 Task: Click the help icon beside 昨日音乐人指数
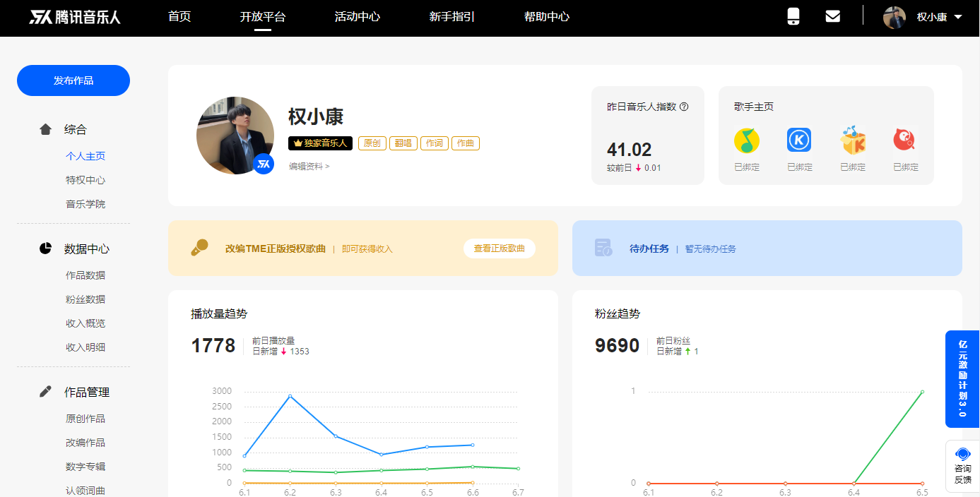(x=684, y=107)
